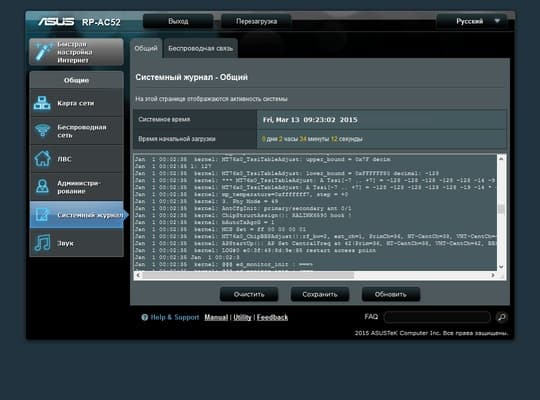This screenshot has height=400, width=540.
Task: Click the Обновить button
Action: [391, 294]
